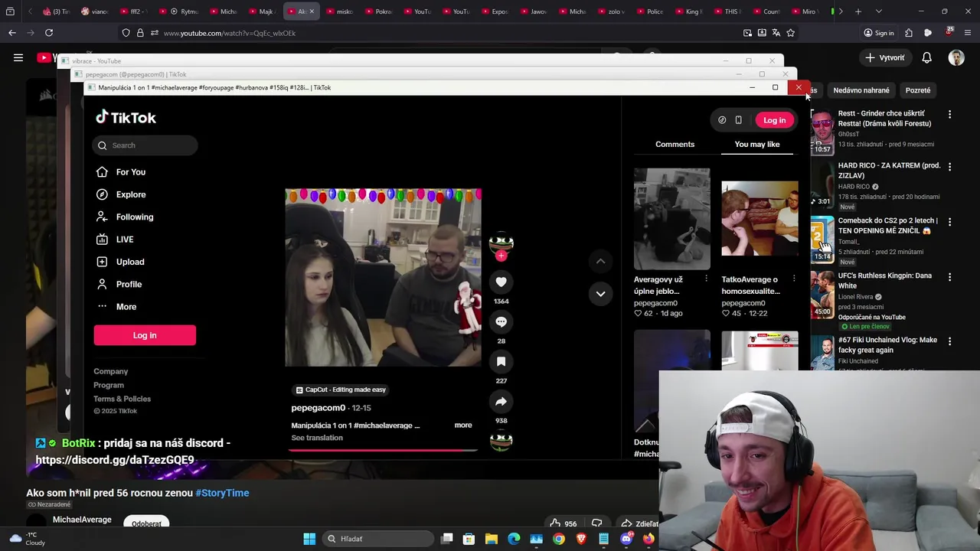Open TikTok comments via the speech bubble icon

click(x=501, y=322)
